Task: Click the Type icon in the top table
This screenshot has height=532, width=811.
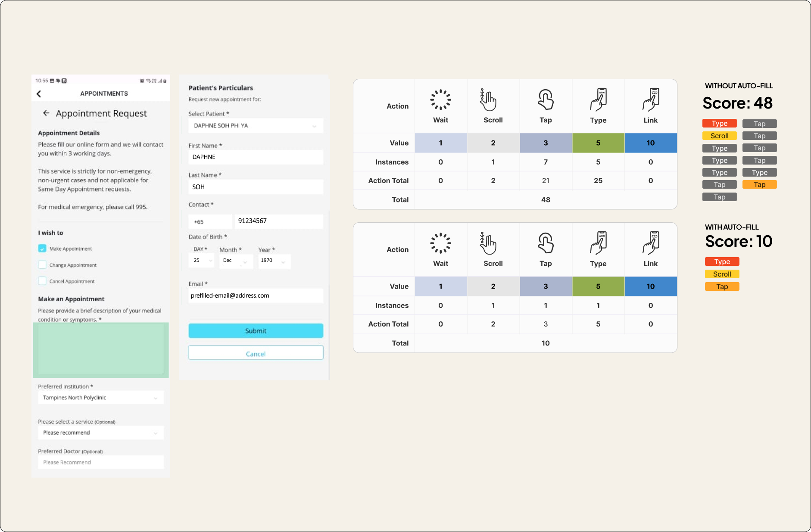Action: [598, 100]
